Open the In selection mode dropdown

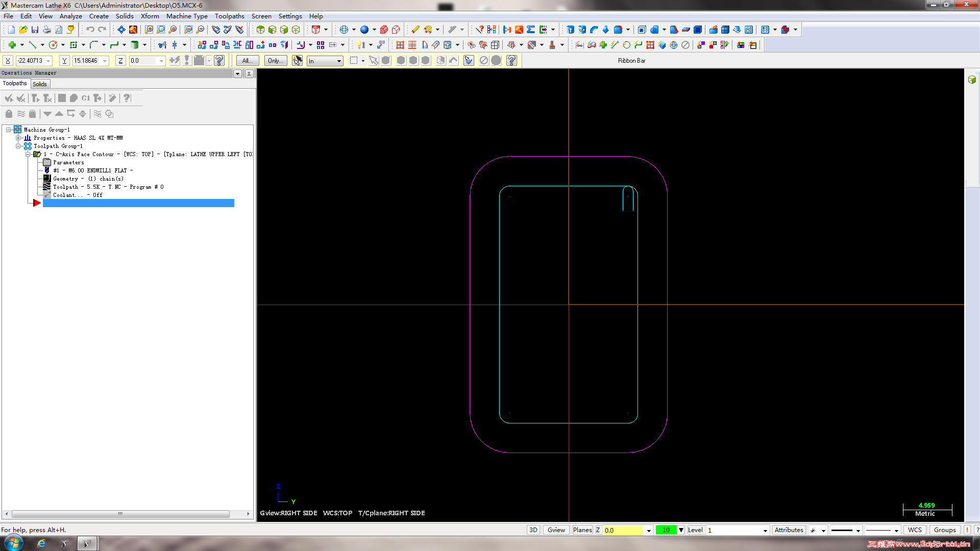(x=339, y=61)
